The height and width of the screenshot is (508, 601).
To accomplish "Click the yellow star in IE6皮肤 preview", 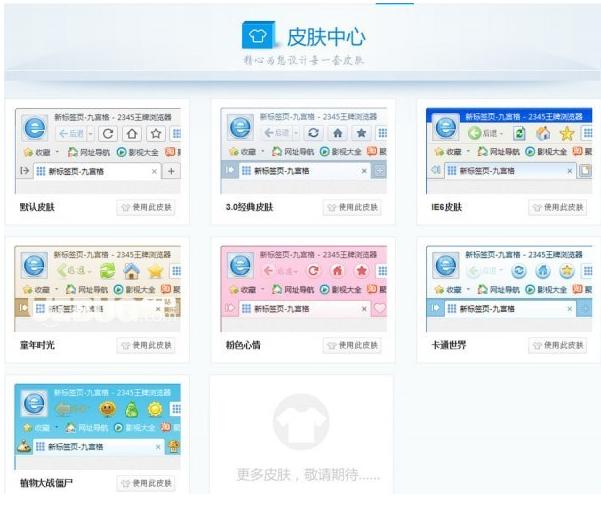I will pyautogui.click(x=567, y=133).
